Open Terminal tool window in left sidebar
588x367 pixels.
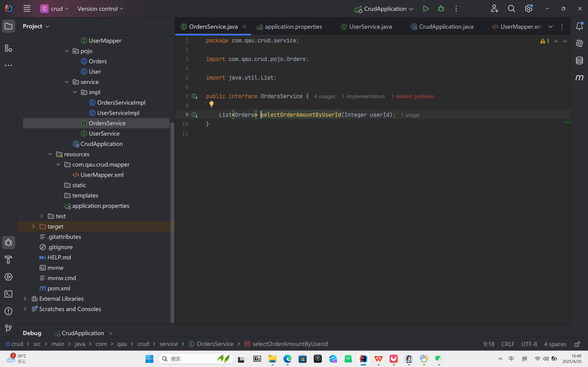pos(8,294)
